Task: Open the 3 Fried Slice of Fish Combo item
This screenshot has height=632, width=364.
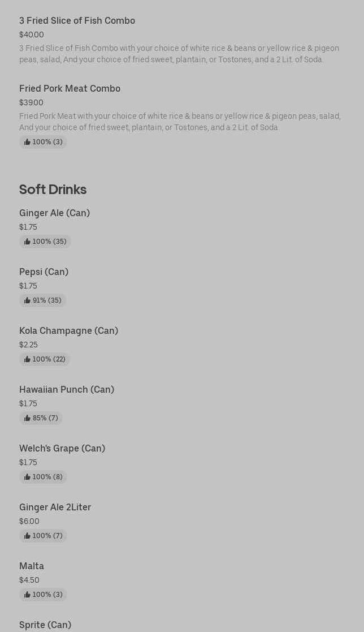Action: (x=77, y=20)
